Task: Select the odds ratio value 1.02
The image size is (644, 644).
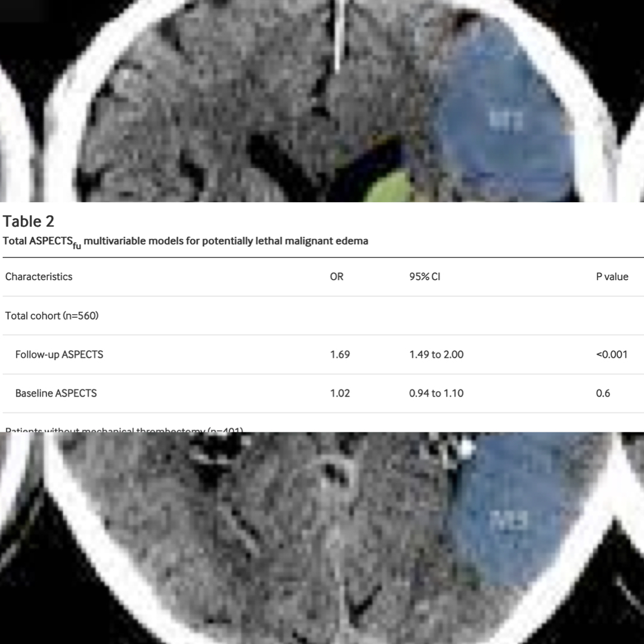Action: [x=340, y=393]
